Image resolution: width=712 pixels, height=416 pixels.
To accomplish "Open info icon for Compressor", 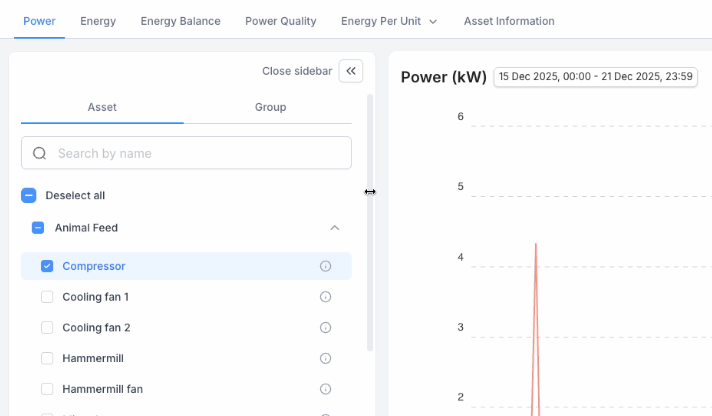I will click(325, 266).
